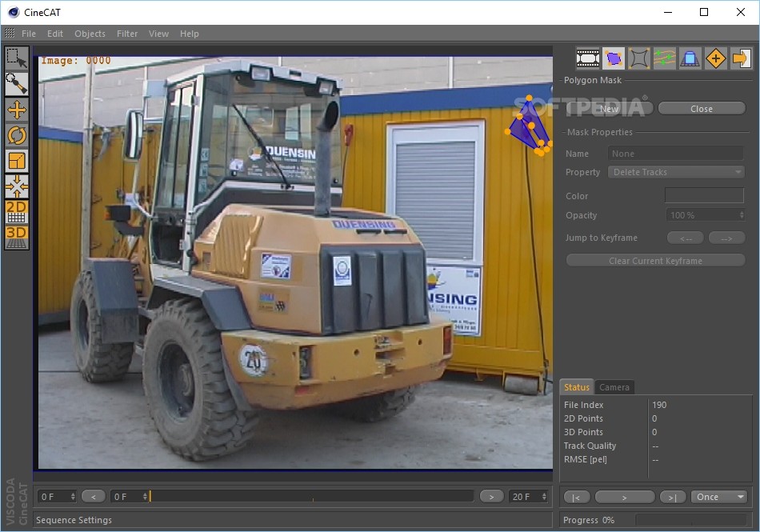This screenshot has height=532, width=760.
Task: Select the rectangle selection arrow tool
Action: tap(17, 58)
